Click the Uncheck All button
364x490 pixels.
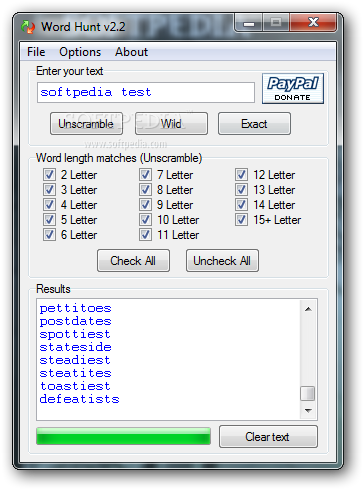coord(222,261)
